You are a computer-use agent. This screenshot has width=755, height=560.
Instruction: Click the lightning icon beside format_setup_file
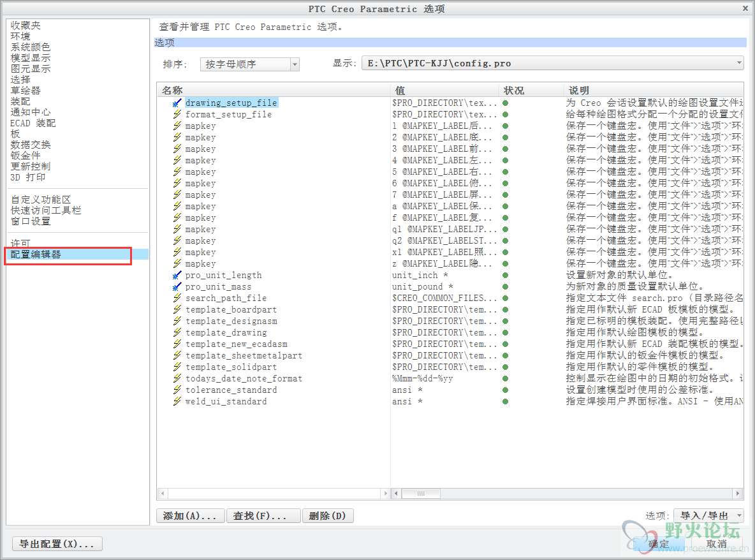[x=177, y=115]
